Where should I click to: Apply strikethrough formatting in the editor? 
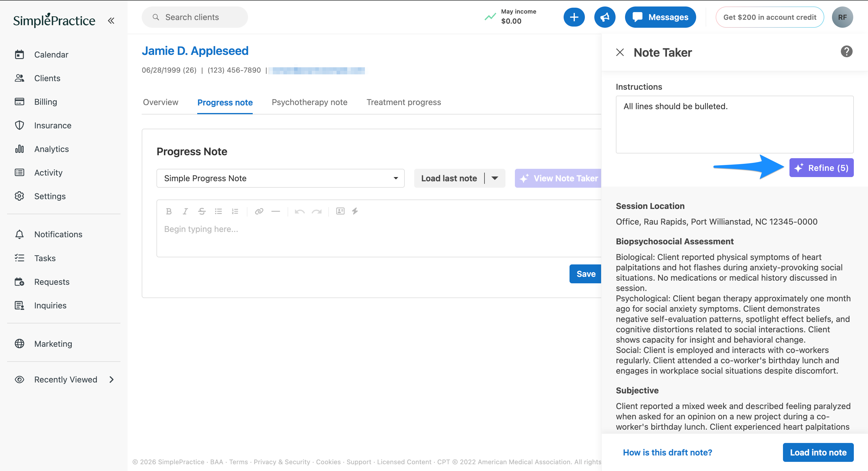tap(202, 211)
